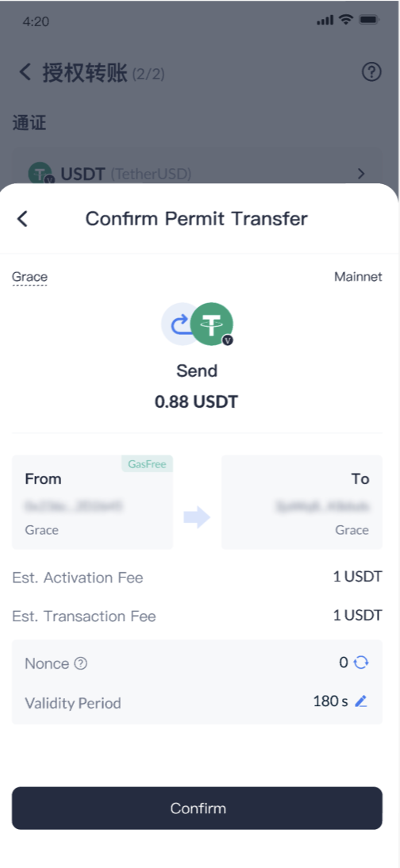Refresh the nonce value

pos(361,662)
